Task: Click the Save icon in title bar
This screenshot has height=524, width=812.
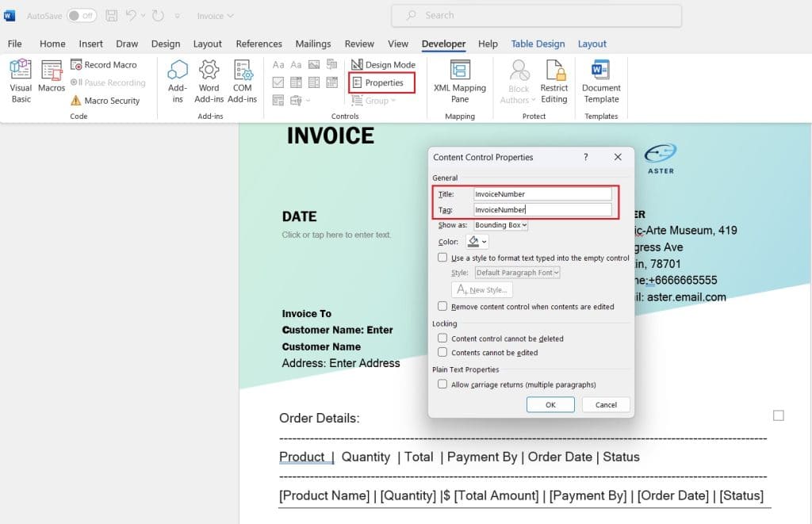Action: [x=111, y=16]
